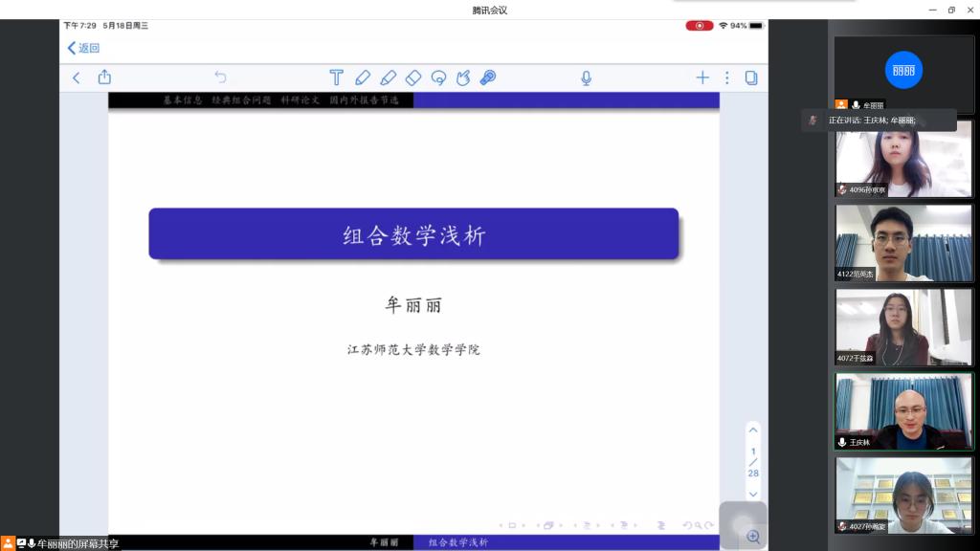The height and width of the screenshot is (551, 980).
Task: Jump to 科研论文 section in slide header
Action: tap(301, 99)
